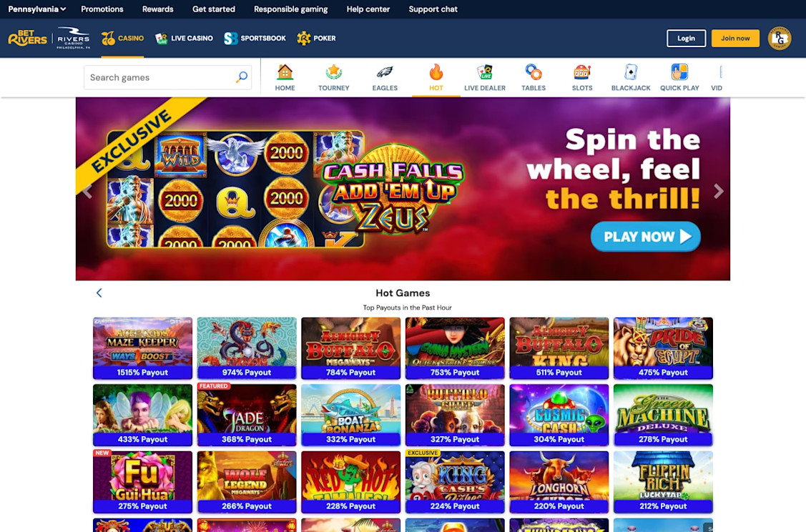Go to the Home category icon
Screen dimensions: 806x532
pos(285,72)
